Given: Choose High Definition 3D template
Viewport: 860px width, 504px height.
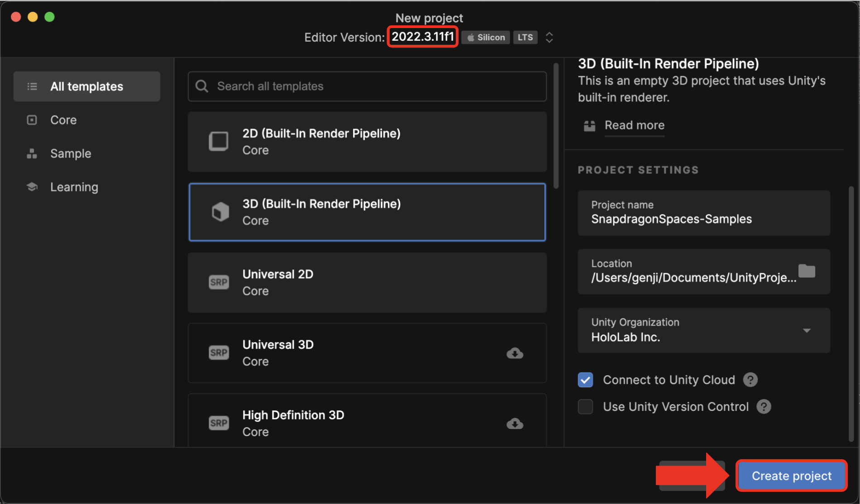Looking at the screenshot, I should coord(367,421).
